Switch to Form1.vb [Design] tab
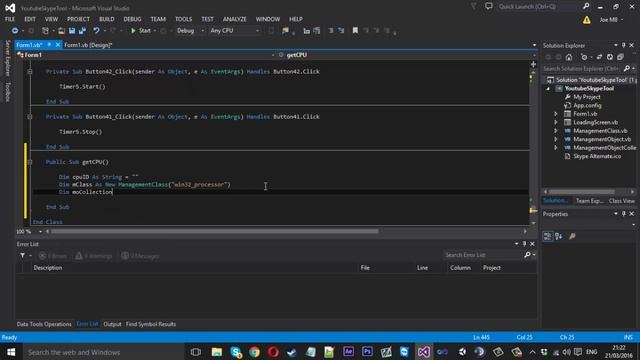This screenshot has width=640, height=360. click(88, 45)
